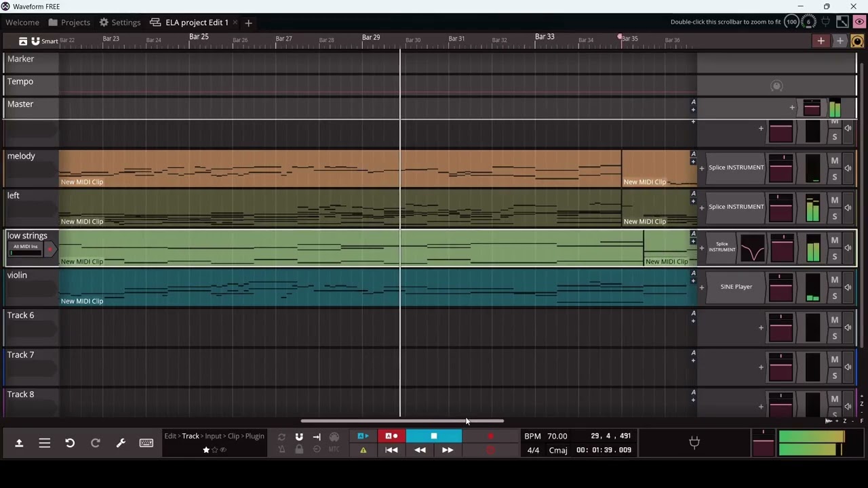Open the Projects tab
Viewport: 868px width, 488px height.
point(69,22)
